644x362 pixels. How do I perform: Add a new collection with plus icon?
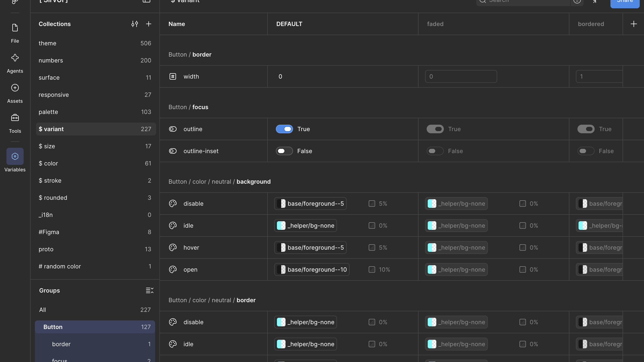(149, 24)
